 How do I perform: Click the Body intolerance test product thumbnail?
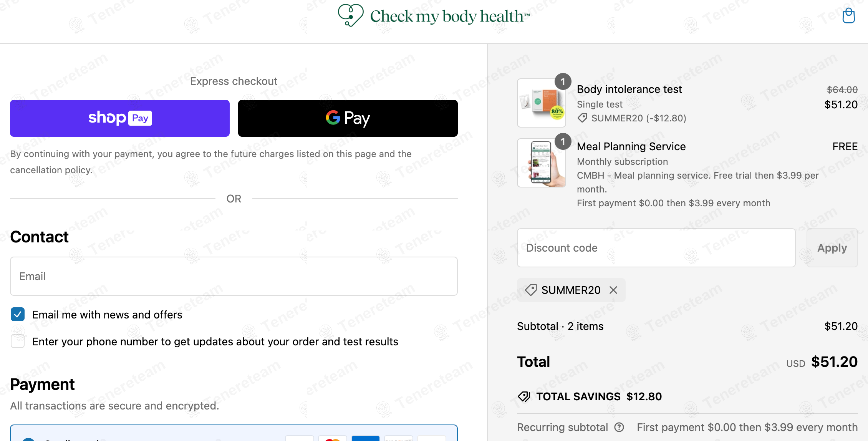point(541,103)
